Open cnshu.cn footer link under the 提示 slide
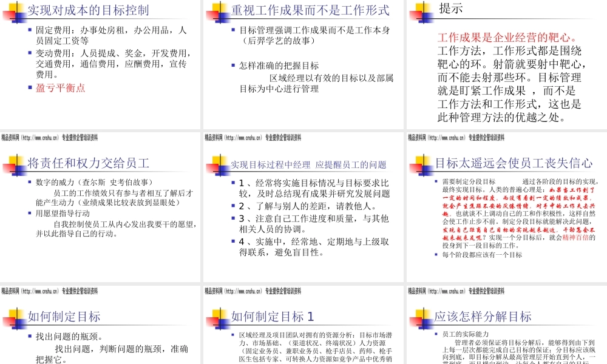Image resolution: width=607 pixels, height=364 pixels. click(456, 138)
